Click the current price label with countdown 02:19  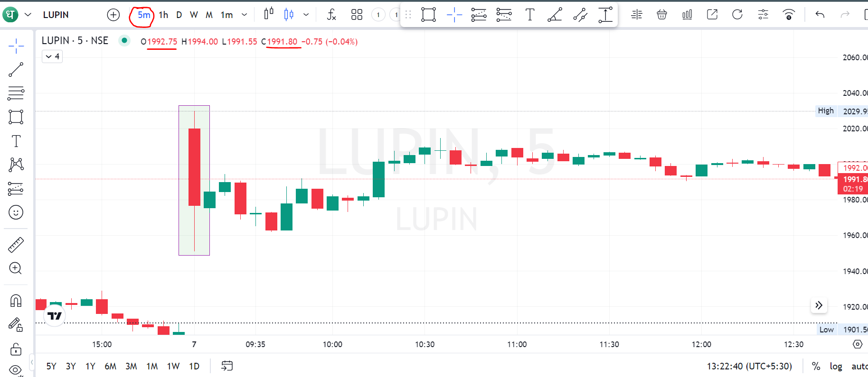(x=853, y=184)
